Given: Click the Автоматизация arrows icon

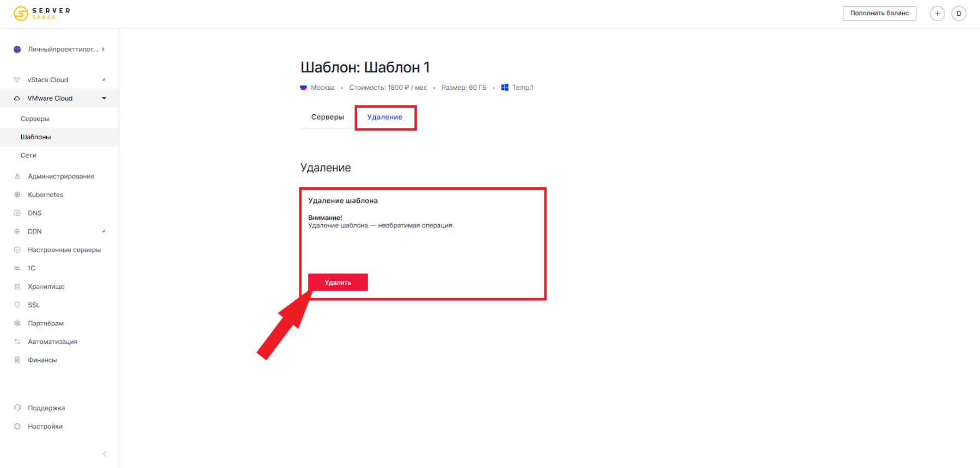Looking at the screenshot, I should click(x=17, y=342).
